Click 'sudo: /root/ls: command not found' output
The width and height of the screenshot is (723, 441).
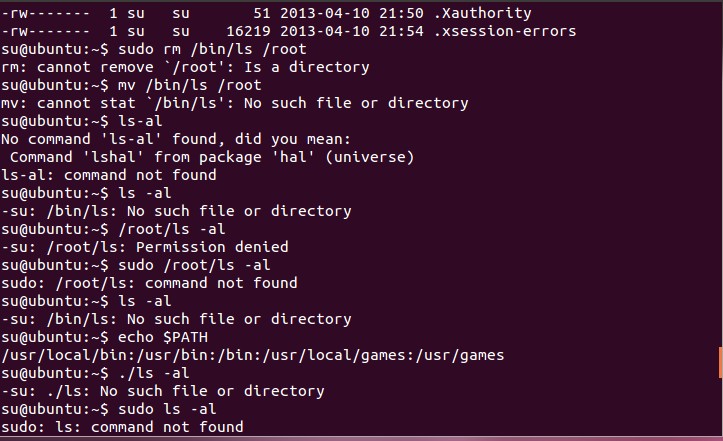click(149, 283)
